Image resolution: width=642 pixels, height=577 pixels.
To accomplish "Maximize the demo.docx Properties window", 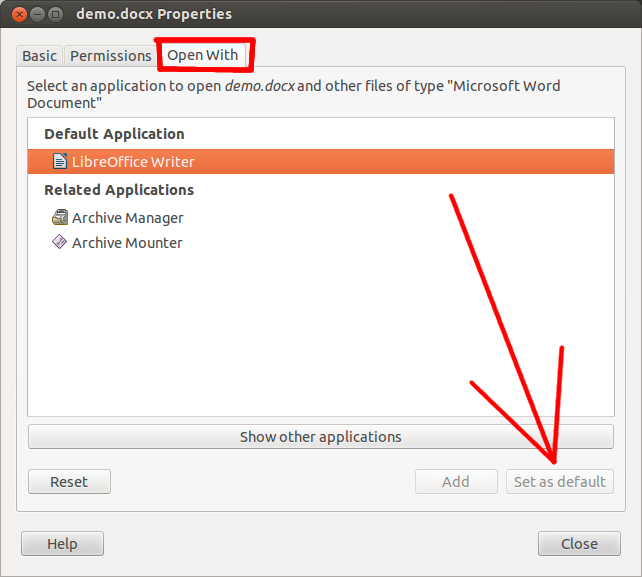I will [56, 14].
